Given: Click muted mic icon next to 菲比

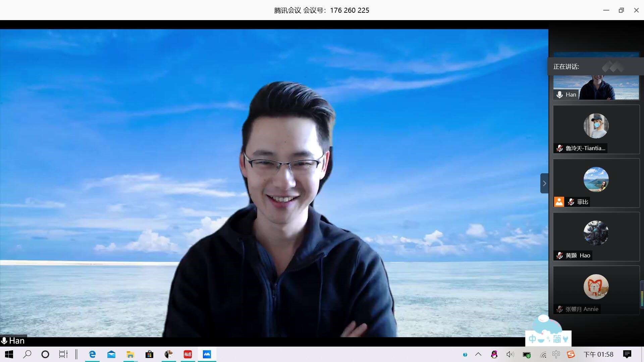Looking at the screenshot, I should [x=571, y=202].
